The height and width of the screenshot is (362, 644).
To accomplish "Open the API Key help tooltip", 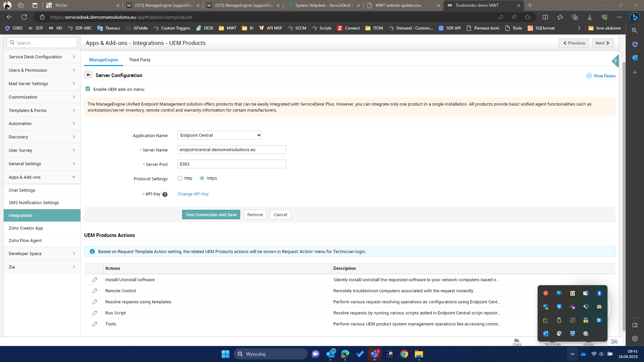I will coord(165,194).
